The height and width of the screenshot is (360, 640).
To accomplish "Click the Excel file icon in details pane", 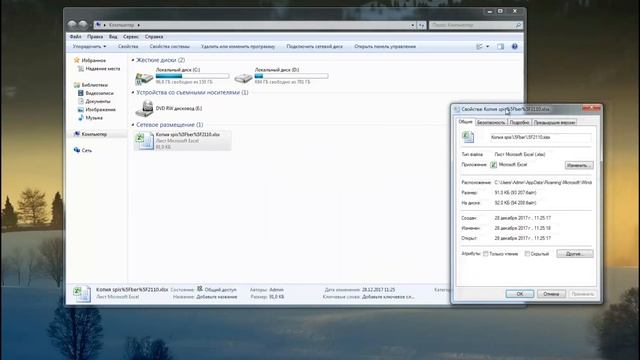I will click(x=82, y=293).
